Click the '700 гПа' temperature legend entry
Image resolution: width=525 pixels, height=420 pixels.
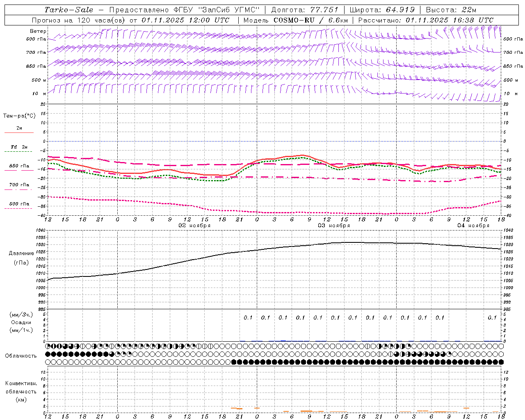click(x=19, y=185)
